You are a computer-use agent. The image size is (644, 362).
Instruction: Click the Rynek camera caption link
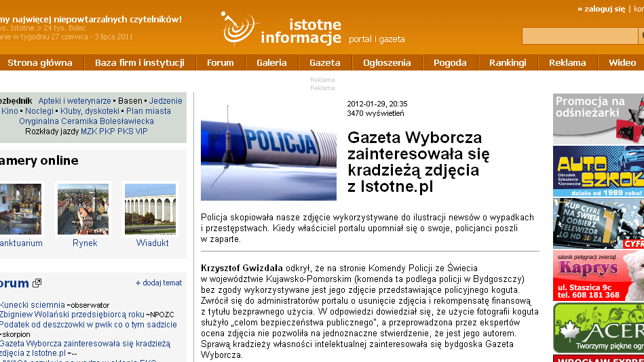[x=85, y=243]
